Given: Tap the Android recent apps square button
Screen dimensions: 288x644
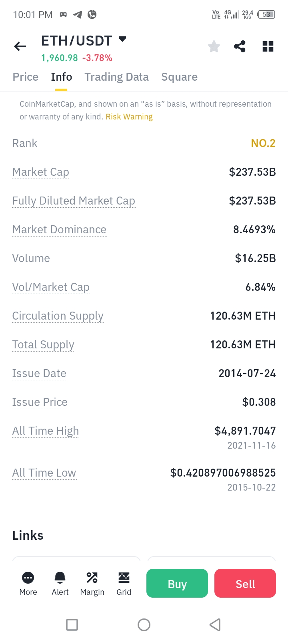Looking at the screenshot, I should [72, 624].
